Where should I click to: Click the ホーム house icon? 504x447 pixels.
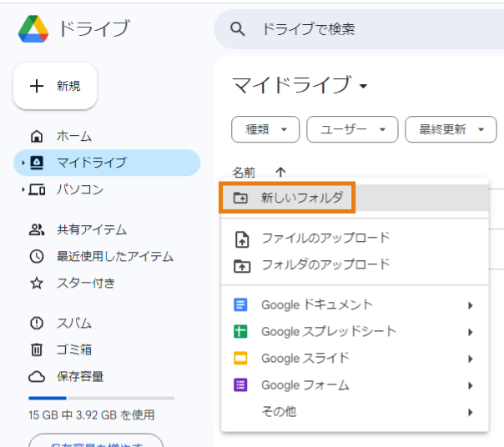click(x=37, y=136)
